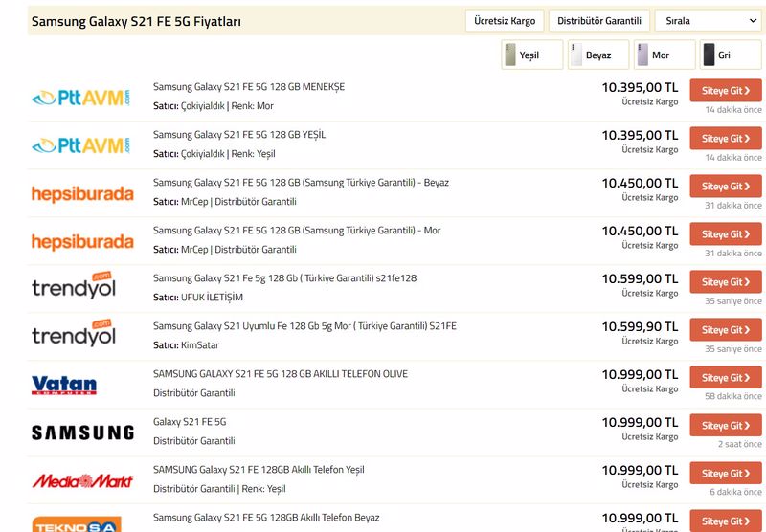This screenshot has height=532, width=766.
Task: Open Akıllı Telefon Beyaz Teknosa listing
Action: point(266,518)
